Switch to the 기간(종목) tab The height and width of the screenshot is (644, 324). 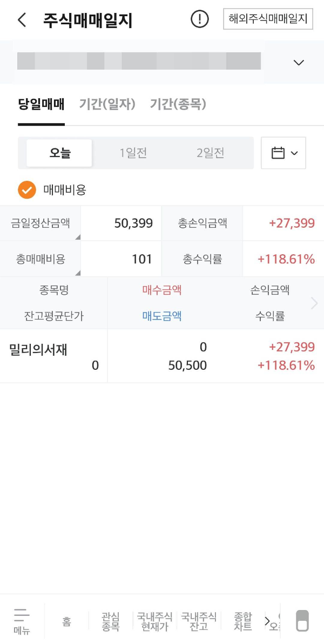click(178, 105)
